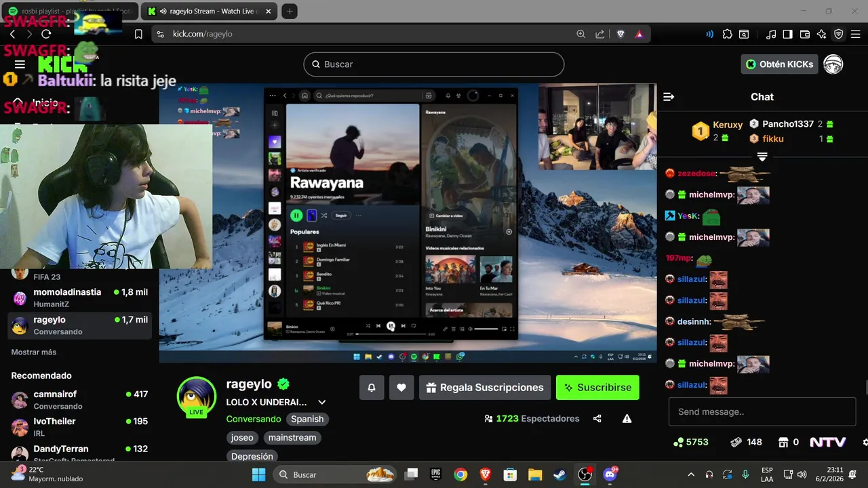This screenshot has height=488, width=868.
Task: Open the shop icon showing 0
Action: 788,442
